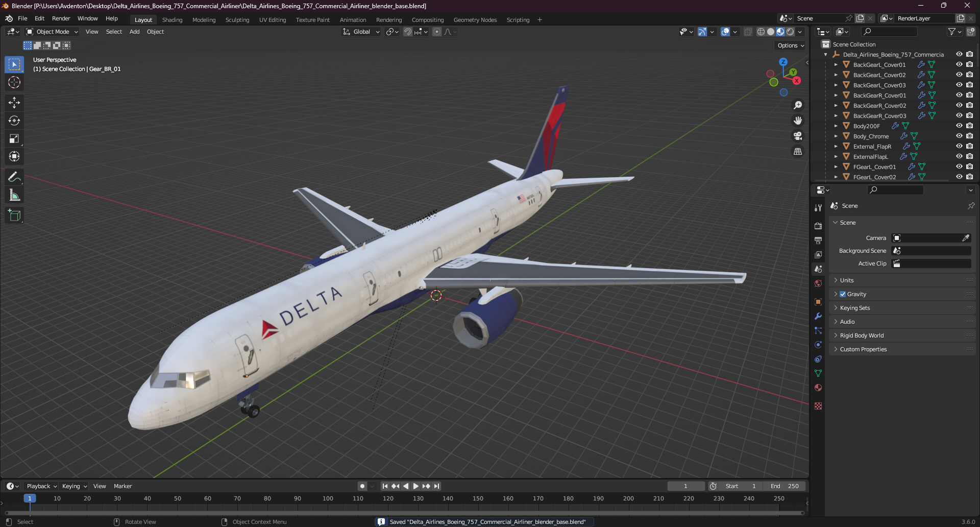Hide BackGearL_Cover01 with eye icon
Viewport: 980px width, 527px height.
[959, 64]
